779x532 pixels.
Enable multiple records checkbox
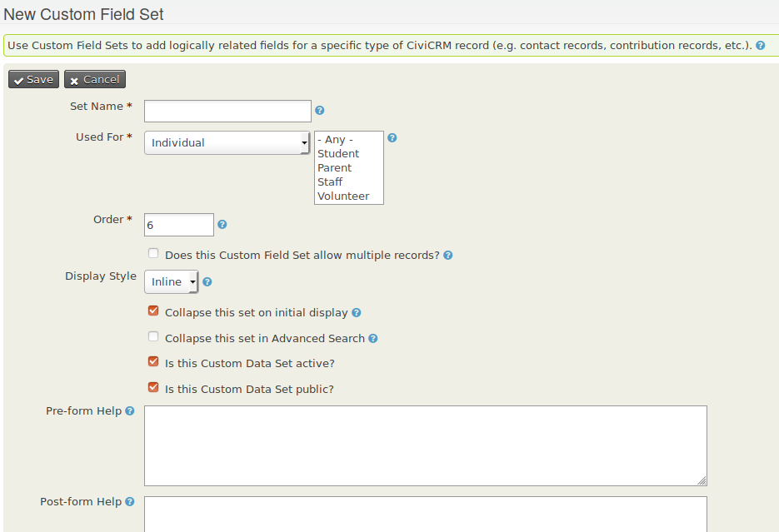153,254
